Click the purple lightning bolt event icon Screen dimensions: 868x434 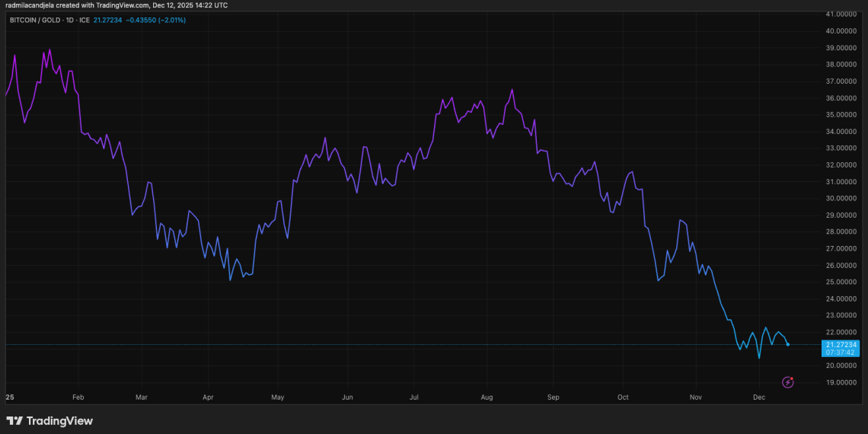[x=788, y=381]
